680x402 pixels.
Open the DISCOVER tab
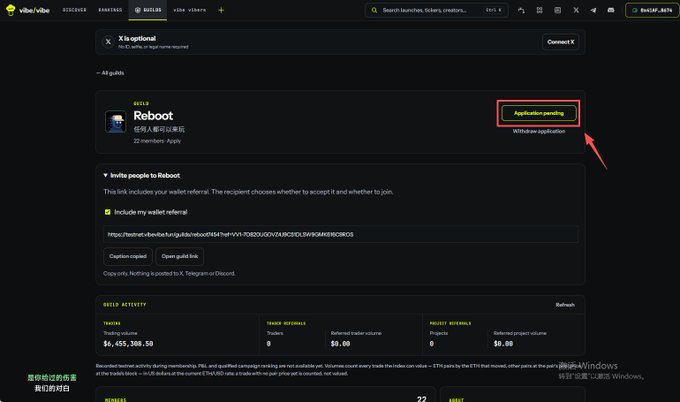pyautogui.click(x=74, y=10)
